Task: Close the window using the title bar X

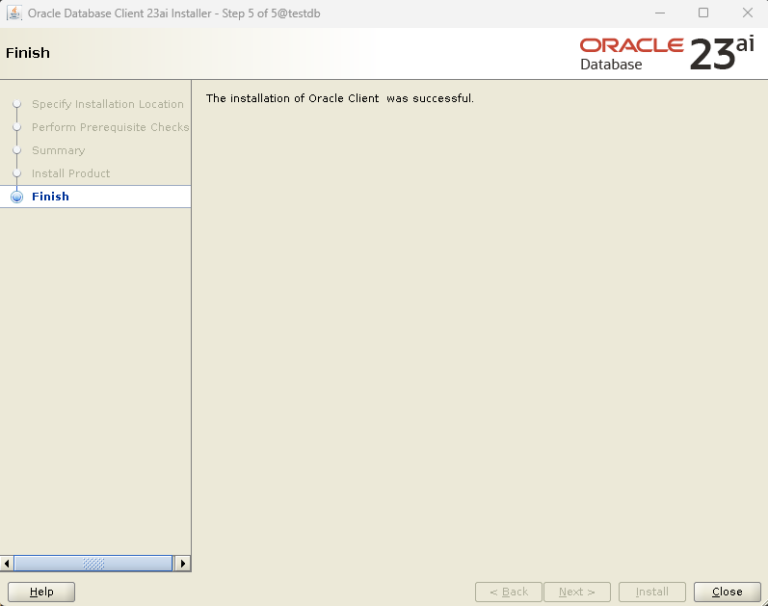Action: coord(747,13)
